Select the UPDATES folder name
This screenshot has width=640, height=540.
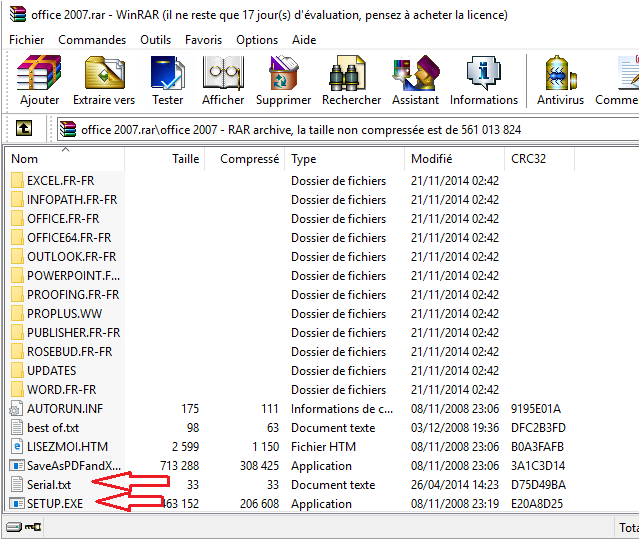pos(51,371)
